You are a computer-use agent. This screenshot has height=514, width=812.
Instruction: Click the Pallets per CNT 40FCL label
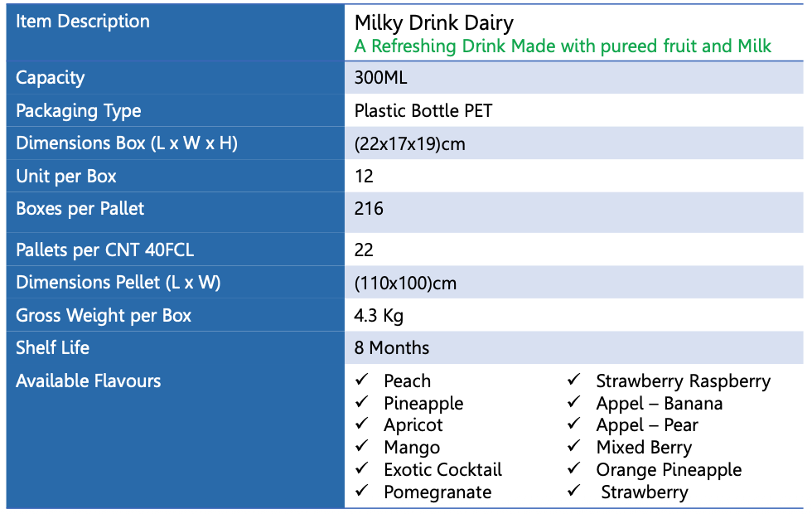click(104, 250)
